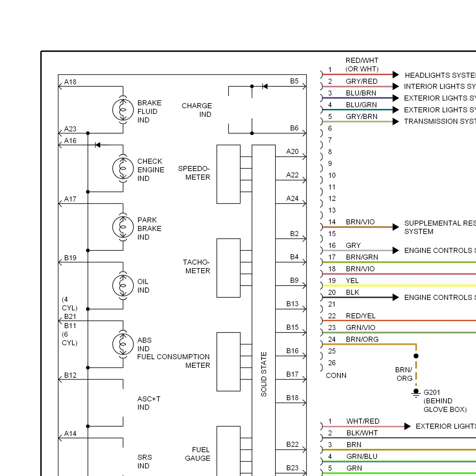Click the yellow YEL wire at pin 19
476x476 pixels.
[x=397, y=286]
